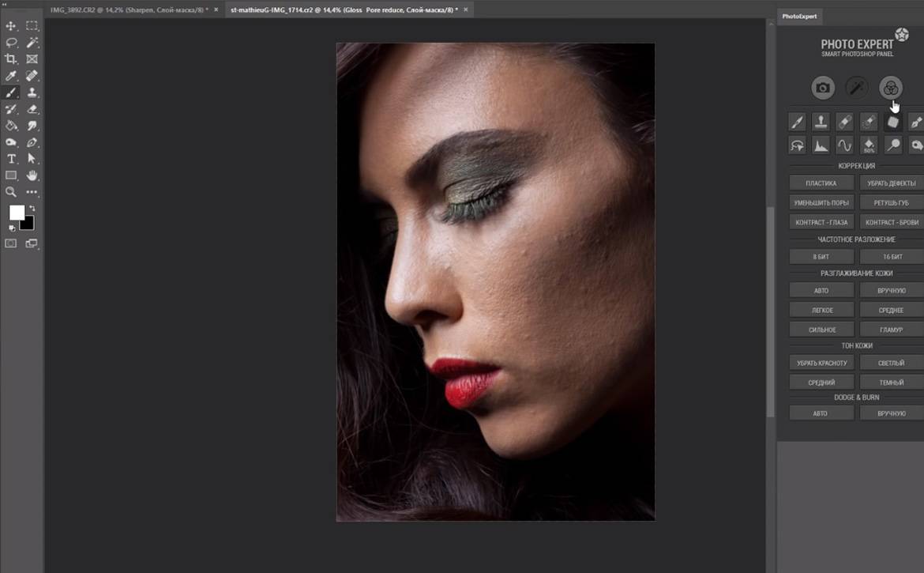Expand the extra tools ellipsis menu
This screenshot has height=573, width=924.
(x=32, y=192)
